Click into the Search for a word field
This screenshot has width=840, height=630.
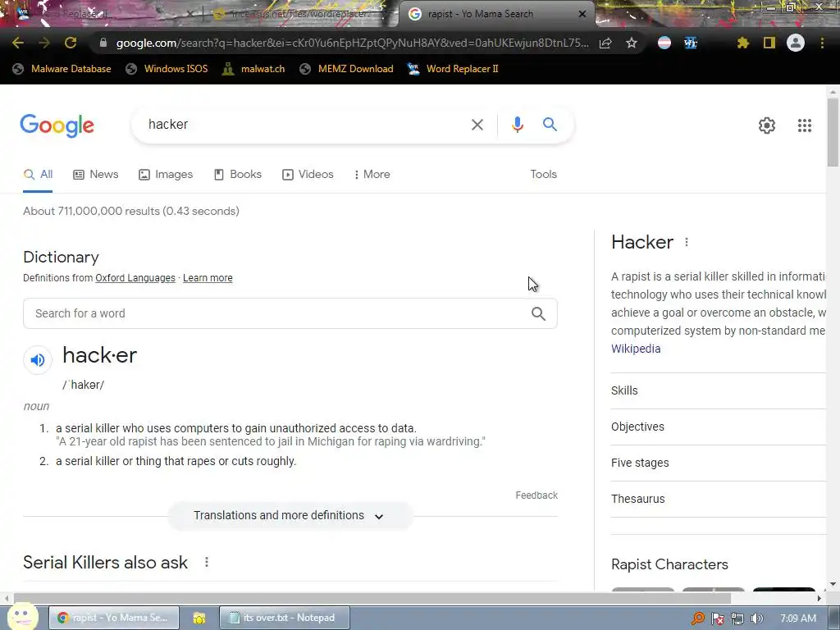[290, 313]
